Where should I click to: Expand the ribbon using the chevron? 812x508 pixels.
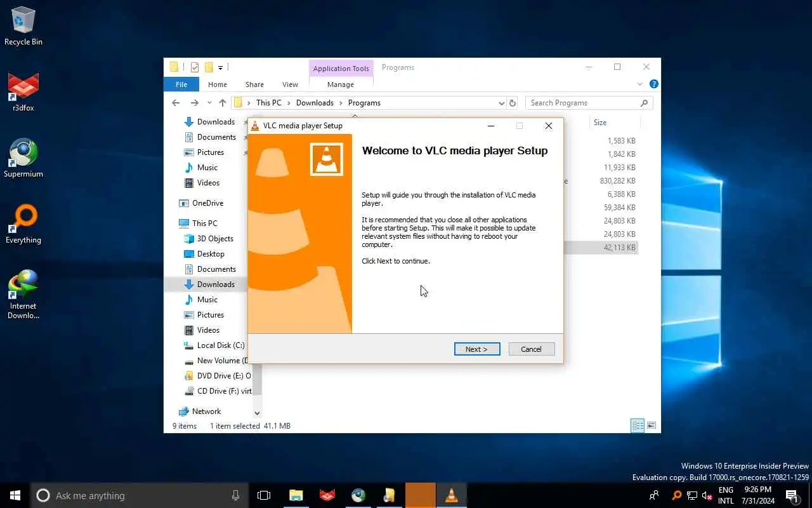(x=640, y=84)
